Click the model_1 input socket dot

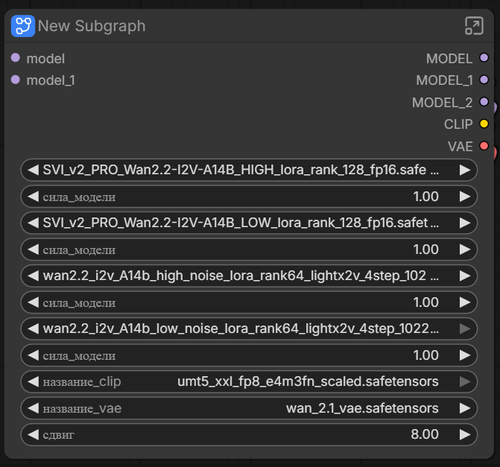pyautogui.click(x=15, y=80)
